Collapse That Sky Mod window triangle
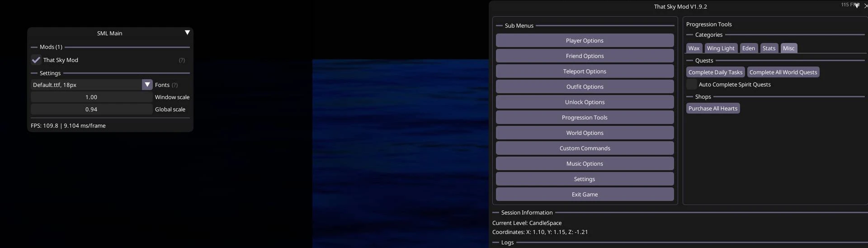 coord(857,6)
